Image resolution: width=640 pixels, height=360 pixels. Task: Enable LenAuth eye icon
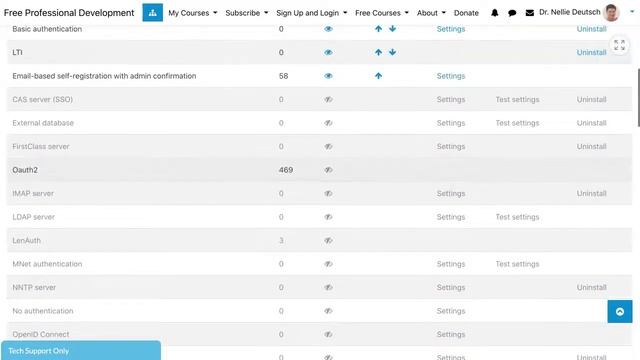click(328, 240)
